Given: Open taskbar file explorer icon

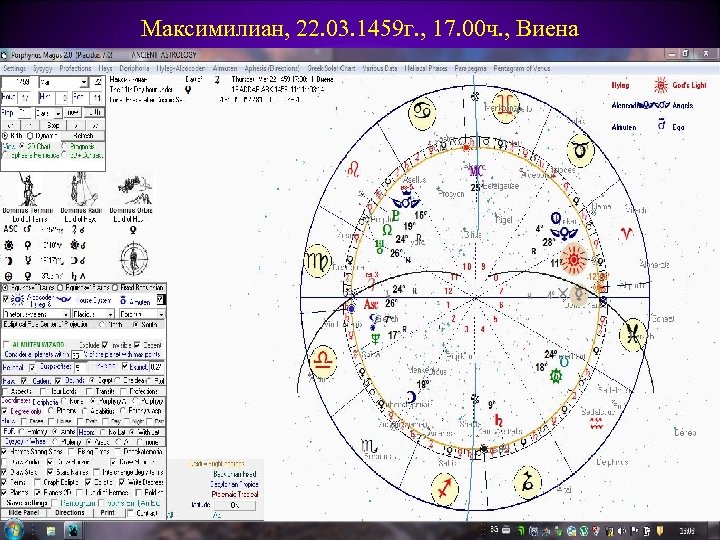Looking at the screenshot, I should (x=51, y=531).
